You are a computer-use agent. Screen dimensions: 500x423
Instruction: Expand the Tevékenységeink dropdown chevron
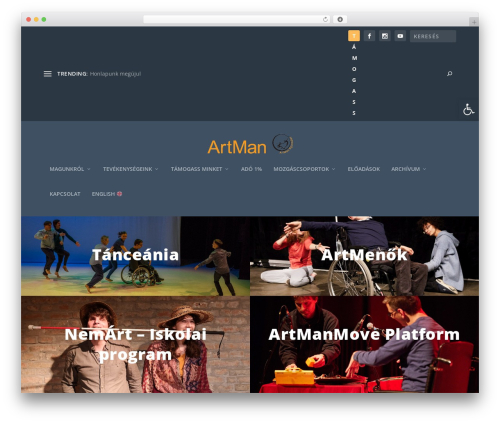point(157,169)
